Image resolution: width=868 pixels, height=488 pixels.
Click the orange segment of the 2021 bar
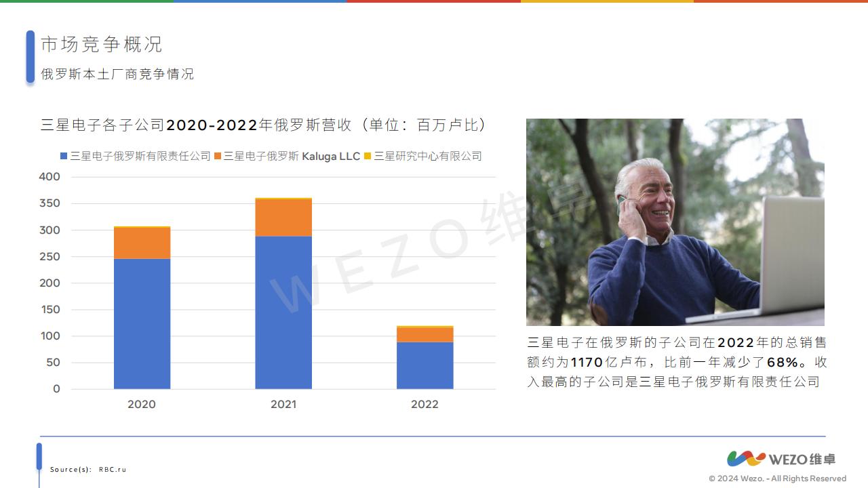tap(283, 218)
